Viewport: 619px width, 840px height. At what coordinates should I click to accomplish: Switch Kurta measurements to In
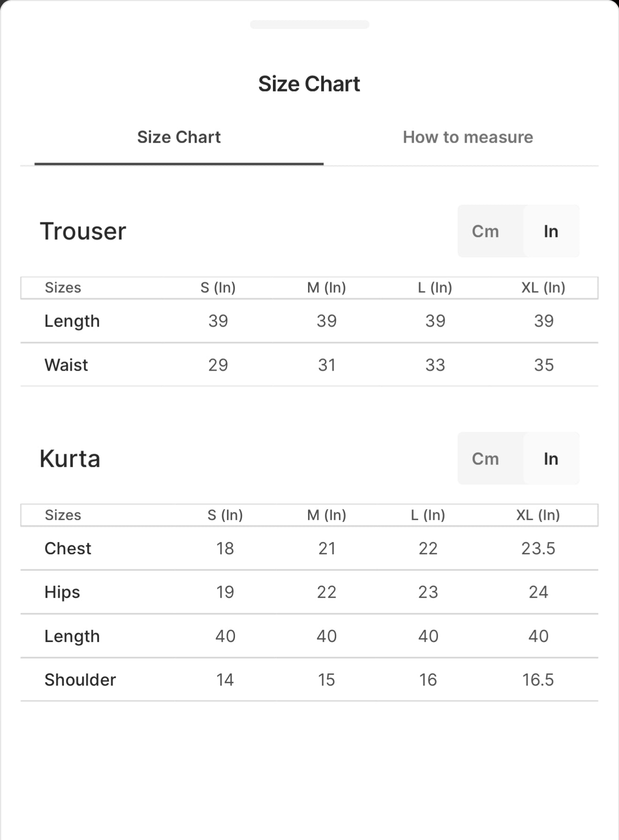(x=551, y=458)
